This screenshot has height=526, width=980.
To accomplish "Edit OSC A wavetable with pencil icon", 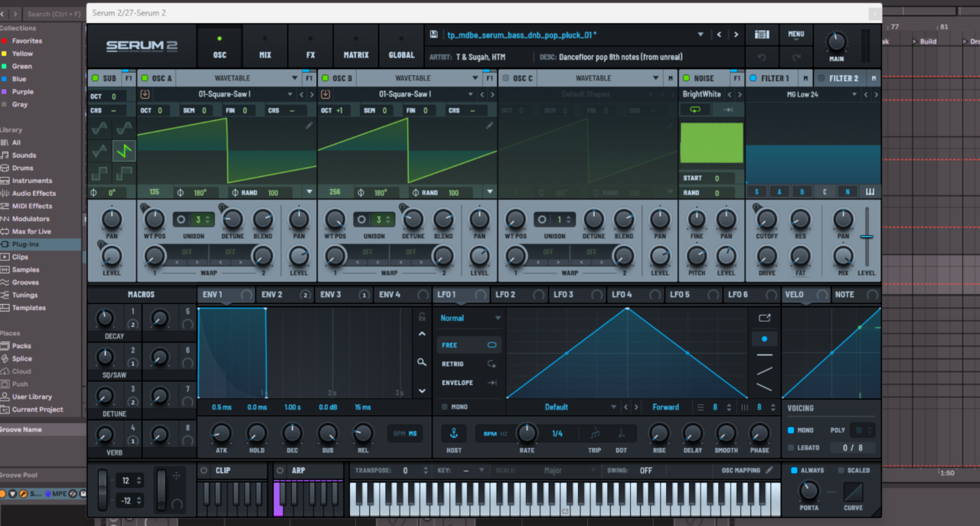I will coord(309,126).
